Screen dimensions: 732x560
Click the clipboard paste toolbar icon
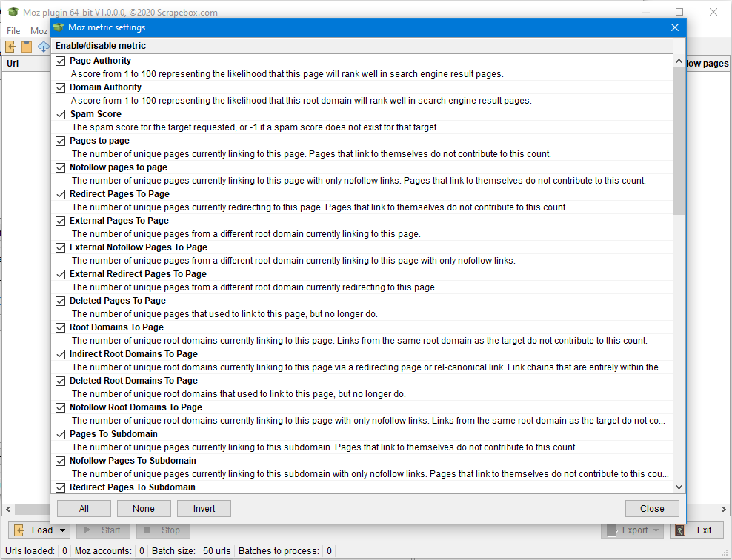click(x=27, y=46)
